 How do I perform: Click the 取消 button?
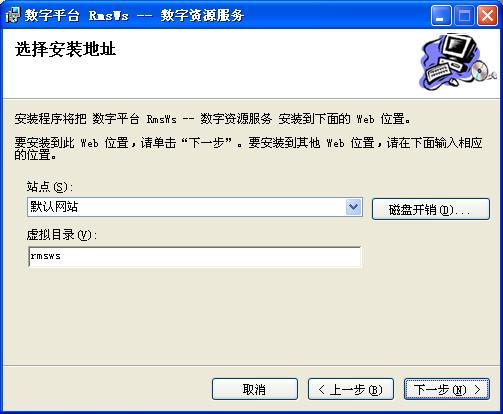point(255,389)
